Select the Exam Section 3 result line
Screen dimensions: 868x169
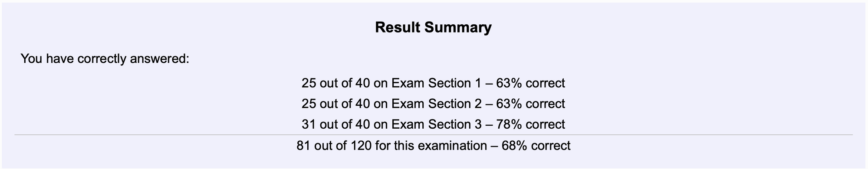(x=433, y=124)
